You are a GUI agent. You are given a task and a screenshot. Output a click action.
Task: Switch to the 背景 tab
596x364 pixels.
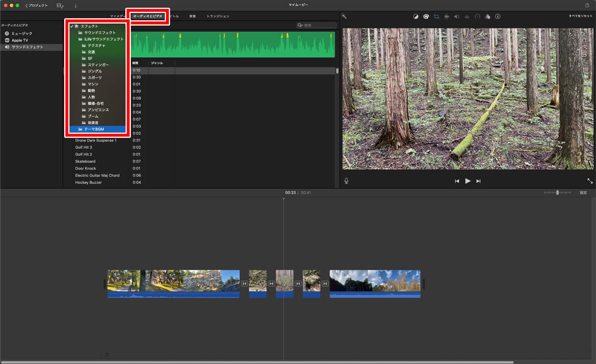coord(192,16)
